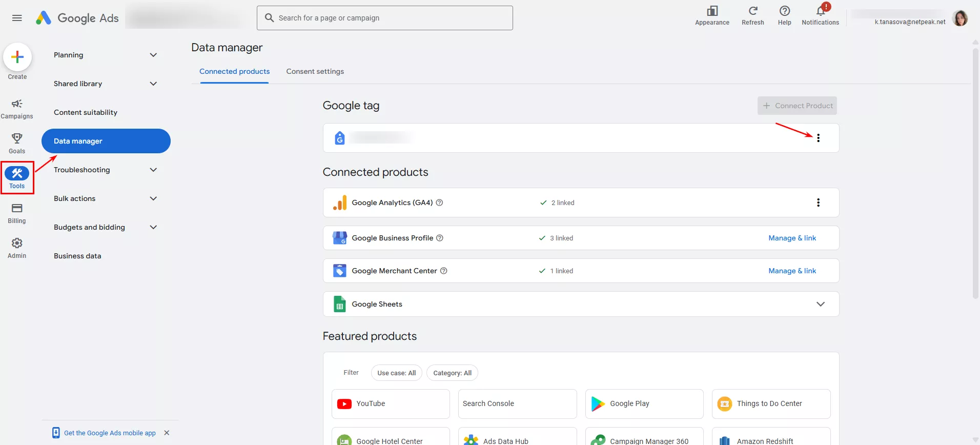Select the Search Console product card

(x=518, y=404)
